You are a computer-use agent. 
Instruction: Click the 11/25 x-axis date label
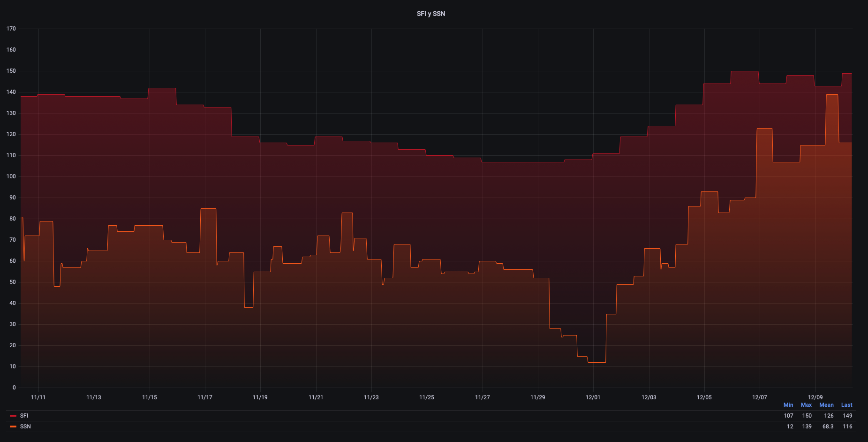pyautogui.click(x=427, y=397)
